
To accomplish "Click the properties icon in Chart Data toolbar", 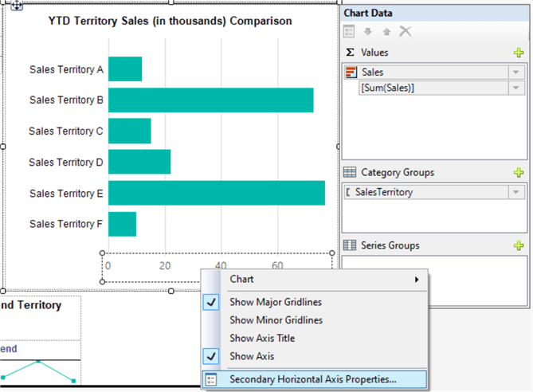I will (350, 32).
